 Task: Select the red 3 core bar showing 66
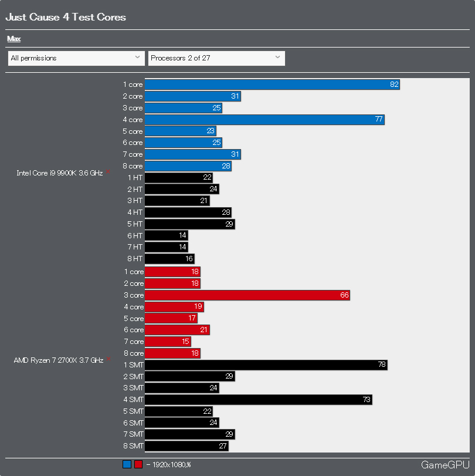point(247,295)
